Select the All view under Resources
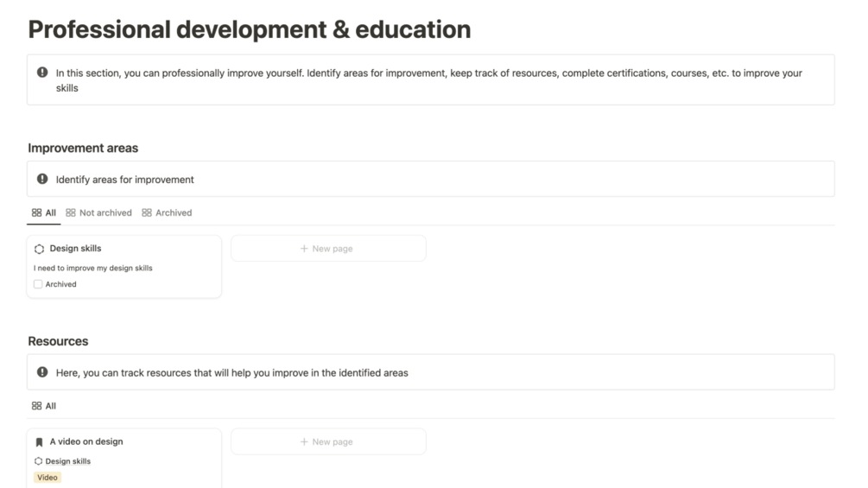 click(x=44, y=406)
